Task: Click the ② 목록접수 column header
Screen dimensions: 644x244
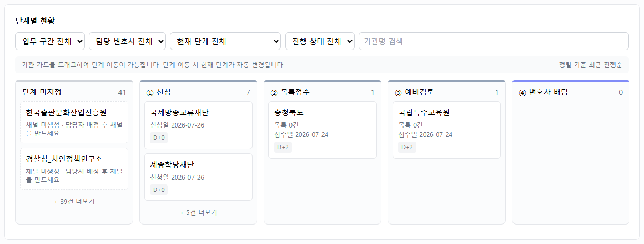Action: click(323, 92)
